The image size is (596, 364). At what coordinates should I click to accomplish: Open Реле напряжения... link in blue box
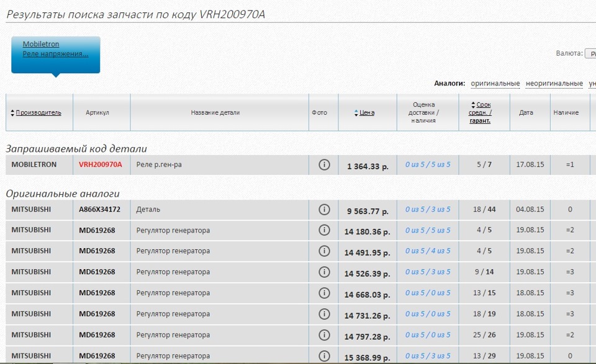(x=55, y=54)
